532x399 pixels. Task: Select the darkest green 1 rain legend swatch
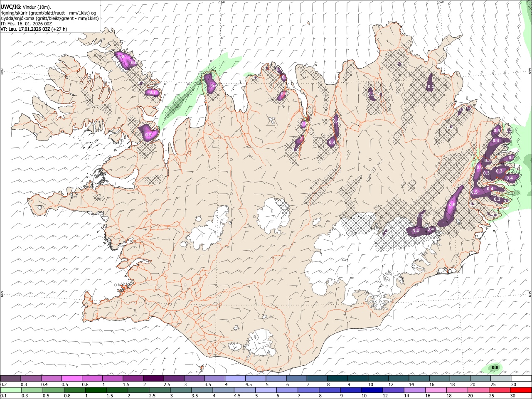point(96,390)
